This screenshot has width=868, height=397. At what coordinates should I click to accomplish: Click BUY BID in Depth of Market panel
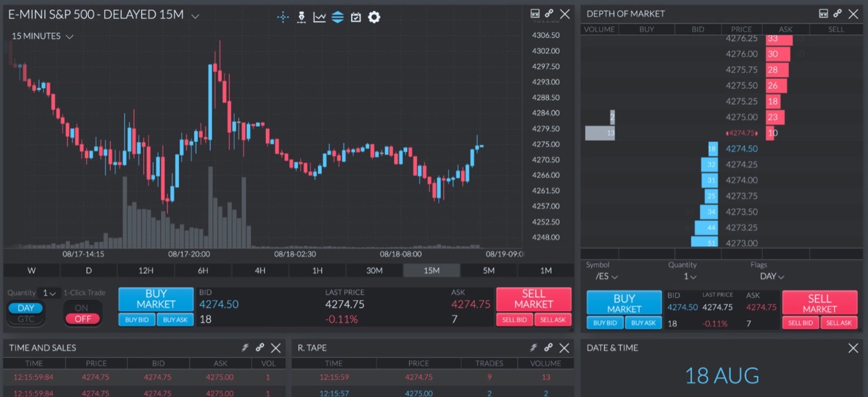click(605, 323)
